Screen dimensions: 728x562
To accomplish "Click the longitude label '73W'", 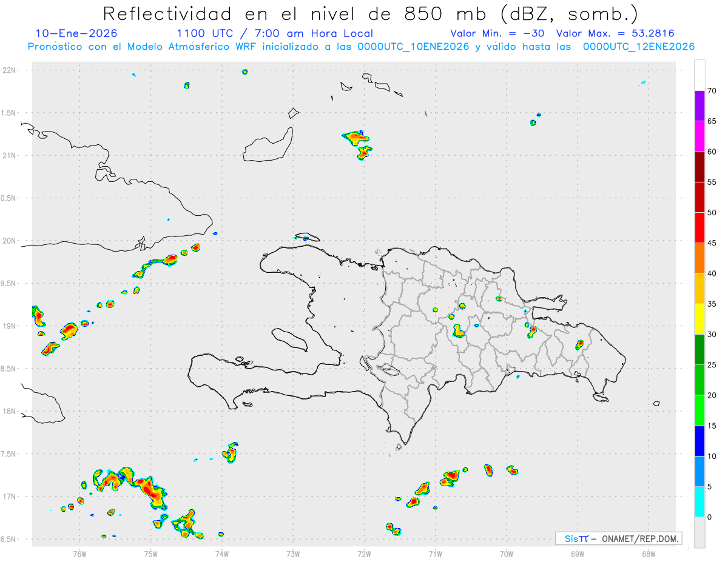I will point(293,554).
